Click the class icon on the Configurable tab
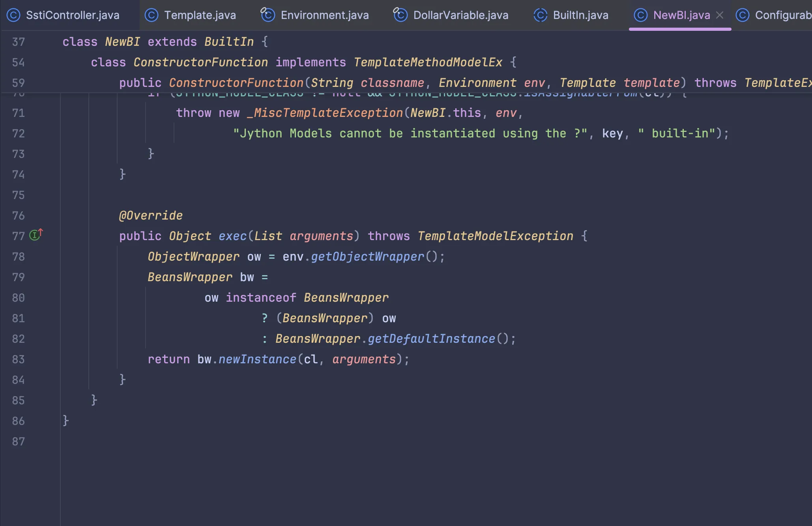Image resolution: width=812 pixels, height=526 pixels. point(743,15)
